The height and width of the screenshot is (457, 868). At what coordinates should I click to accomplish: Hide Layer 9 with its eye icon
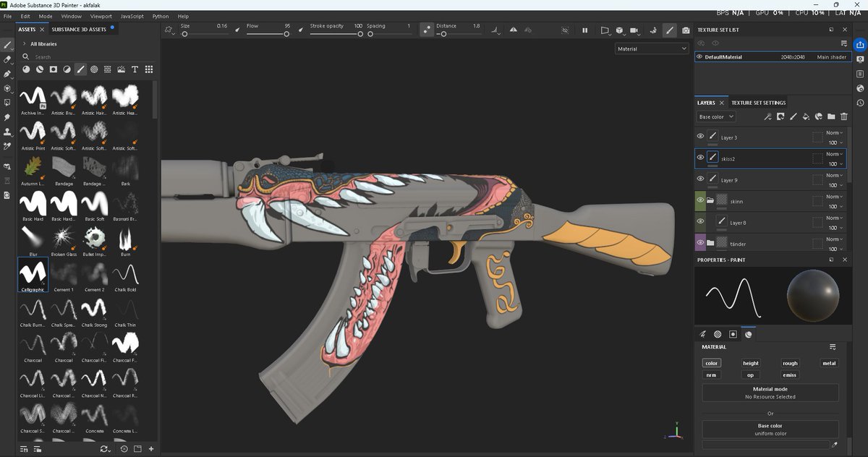(x=700, y=179)
